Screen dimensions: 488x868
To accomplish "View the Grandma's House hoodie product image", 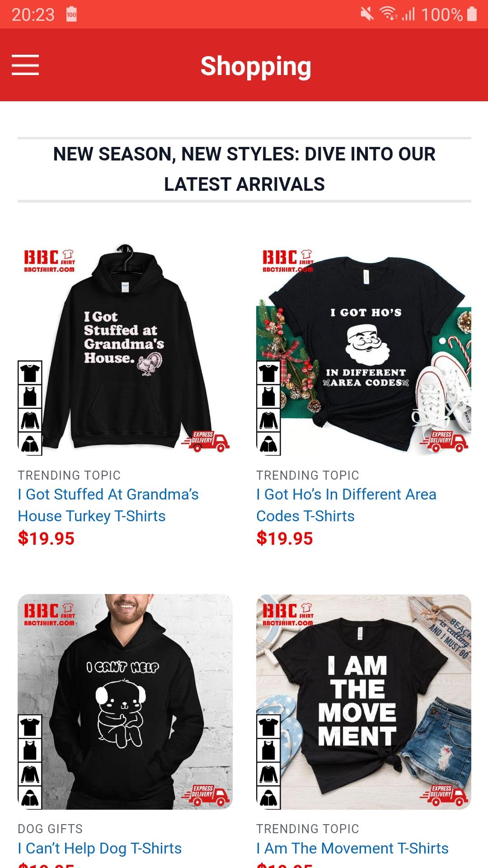I will coord(125,348).
